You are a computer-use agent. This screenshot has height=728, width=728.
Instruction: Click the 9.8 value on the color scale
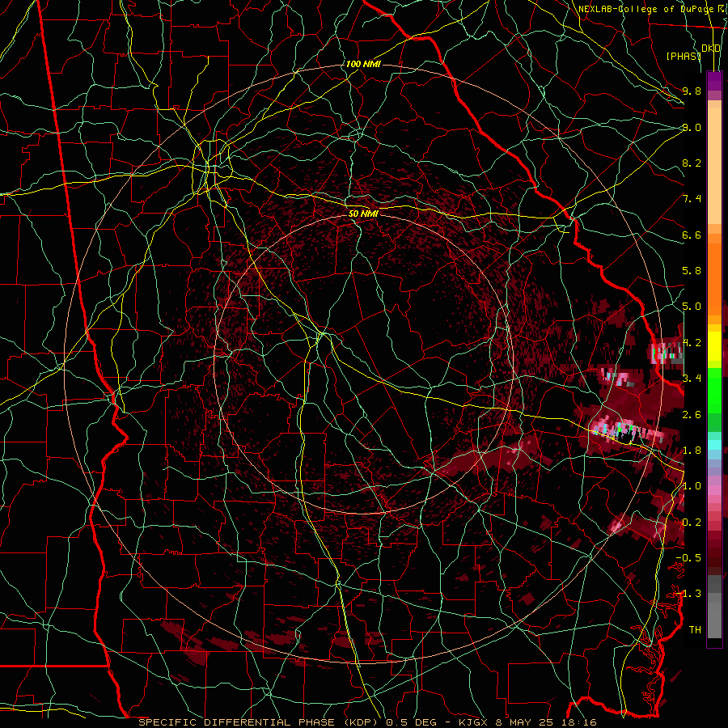click(x=692, y=91)
